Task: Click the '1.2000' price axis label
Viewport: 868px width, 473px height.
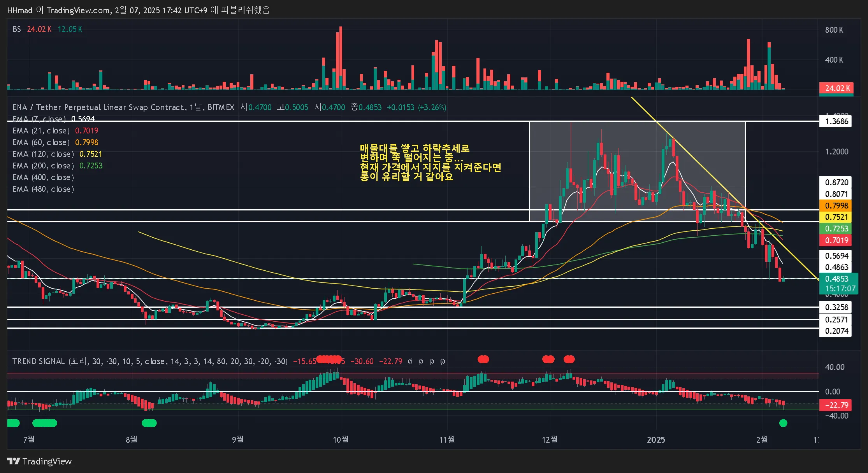Action: (x=836, y=152)
